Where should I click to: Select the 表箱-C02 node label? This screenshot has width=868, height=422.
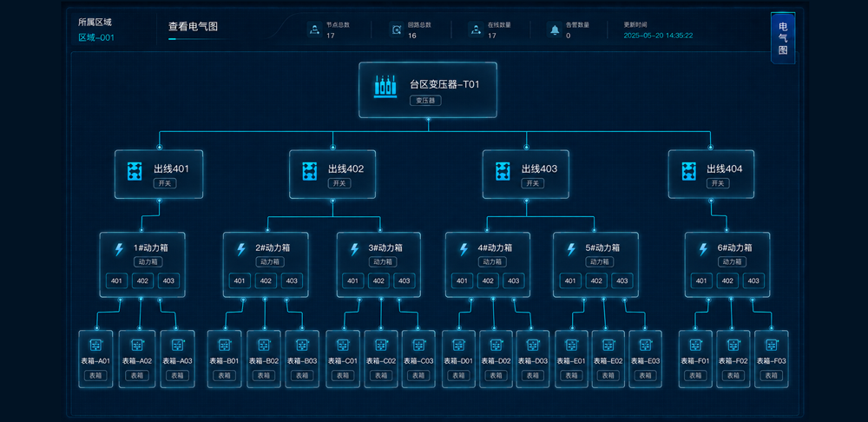[x=381, y=361]
